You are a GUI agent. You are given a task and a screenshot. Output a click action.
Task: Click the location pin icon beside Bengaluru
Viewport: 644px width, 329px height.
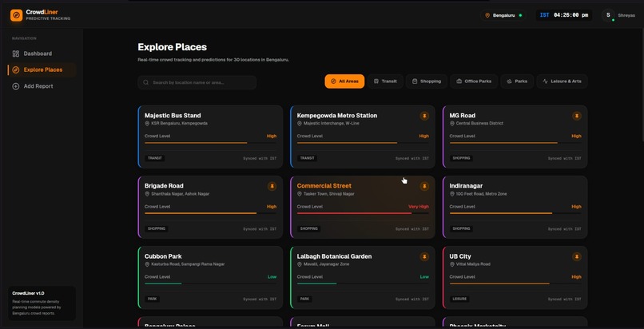coord(487,15)
